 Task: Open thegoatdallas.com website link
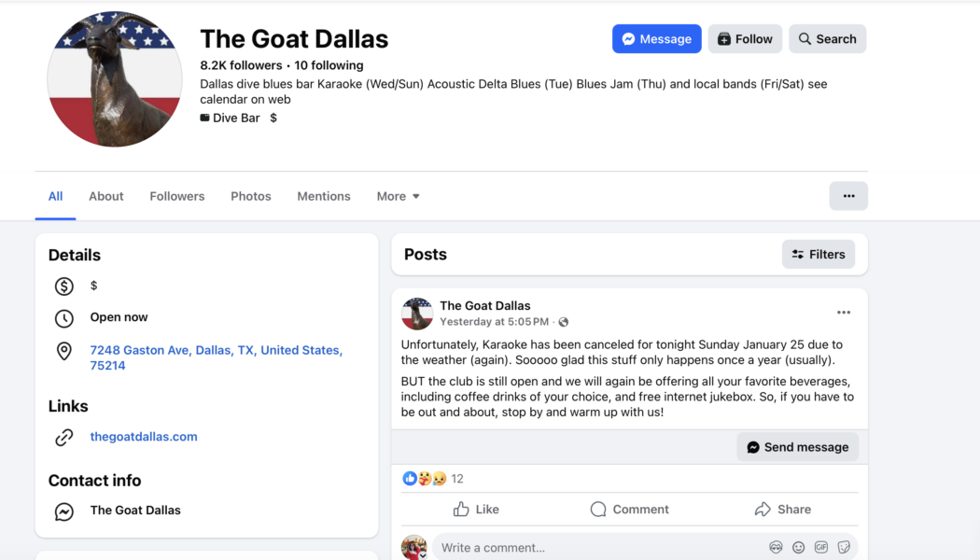click(144, 437)
